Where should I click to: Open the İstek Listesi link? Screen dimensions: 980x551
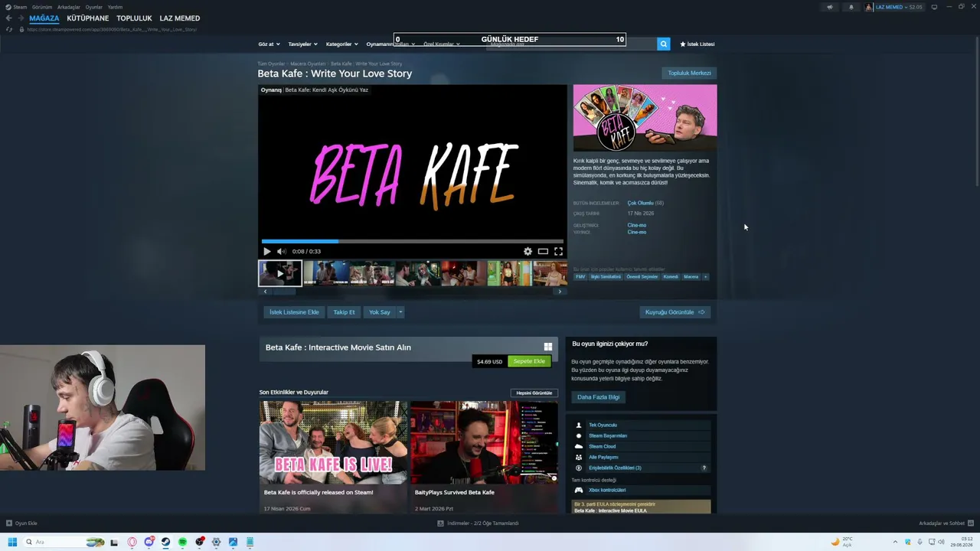coord(697,44)
